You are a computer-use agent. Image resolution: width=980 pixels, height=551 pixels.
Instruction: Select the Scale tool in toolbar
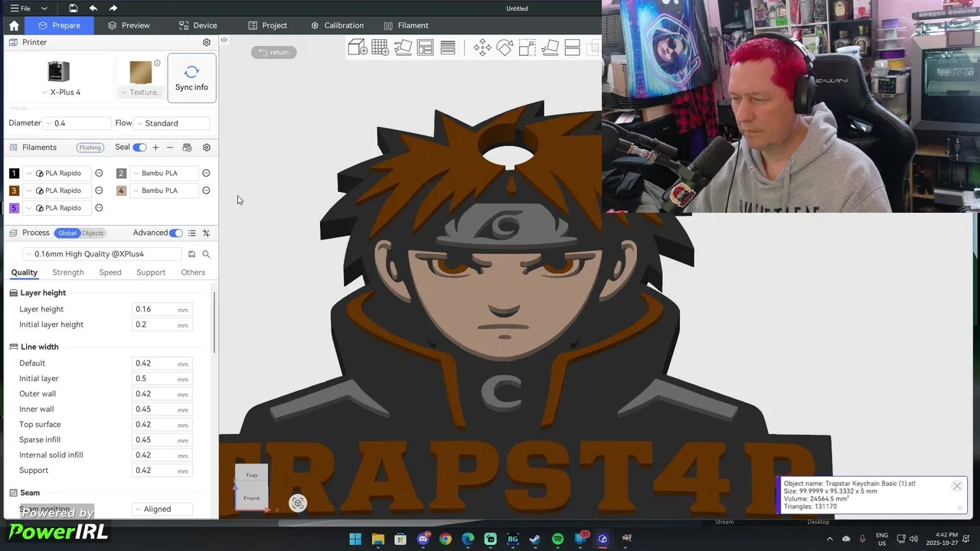[x=528, y=47]
